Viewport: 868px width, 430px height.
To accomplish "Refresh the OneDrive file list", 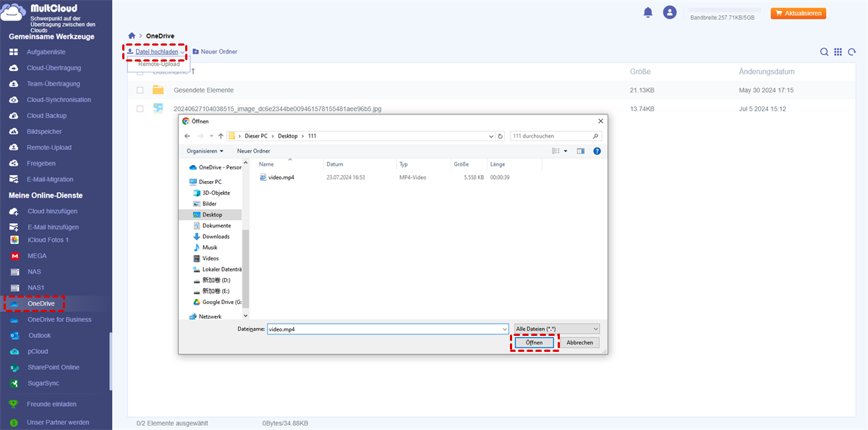I will click(x=851, y=52).
